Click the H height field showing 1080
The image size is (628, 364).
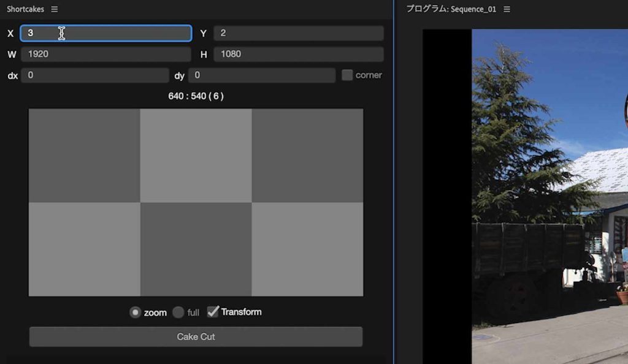[x=298, y=54]
